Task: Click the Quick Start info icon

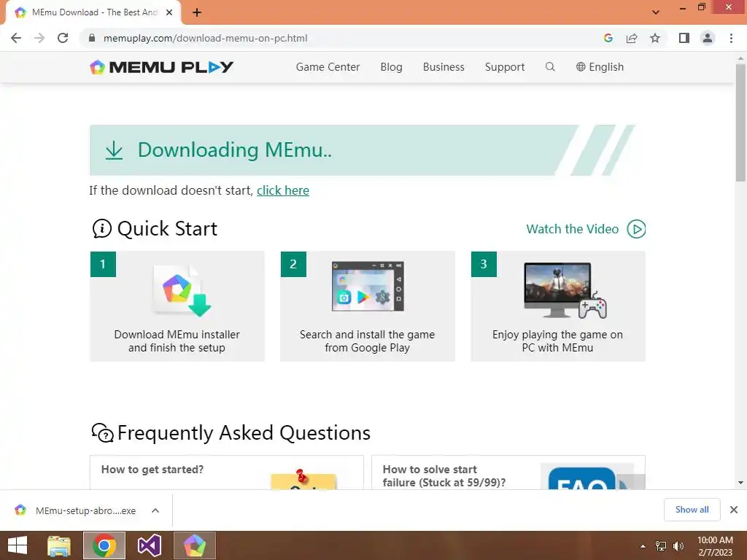Action: tap(101, 228)
